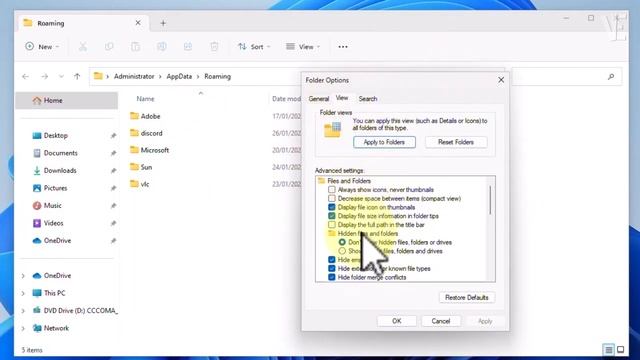This screenshot has height=360, width=640.
Task: Open the View dropdown in toolbar
Action: pyautogui.click(x=303, y=47)
